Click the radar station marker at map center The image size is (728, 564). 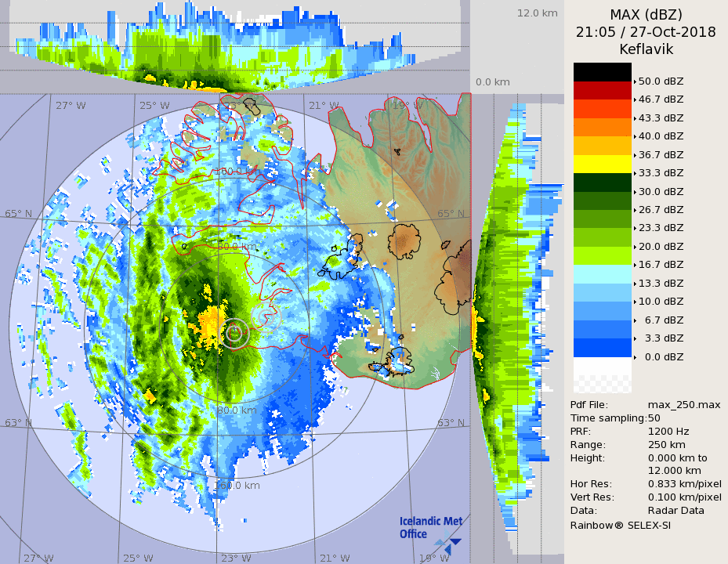234,333
